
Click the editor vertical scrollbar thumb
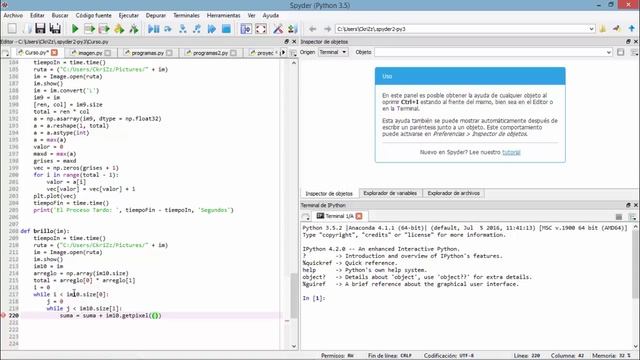coord(294,296)
